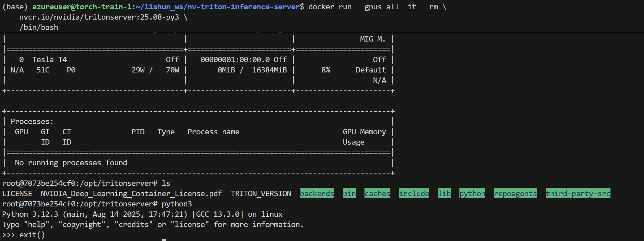This screenshot has height=241, width=644.
Task: Click the "Process name" column header
Action: [x=213, y=132]
